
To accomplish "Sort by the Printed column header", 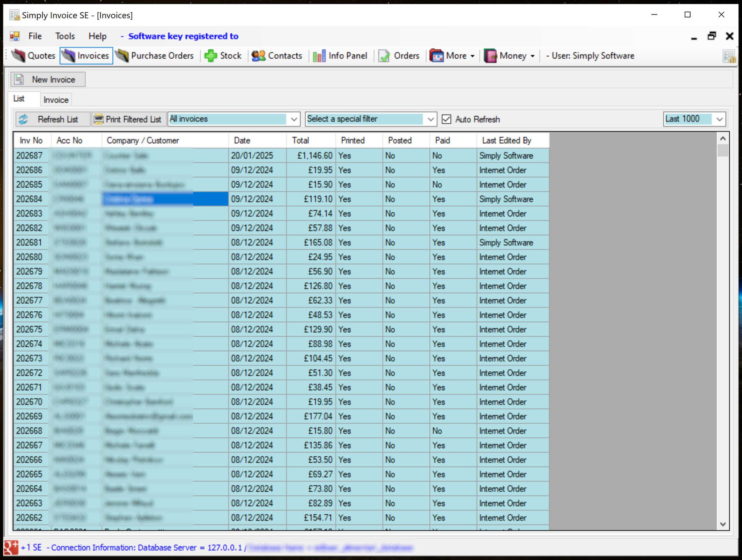I will pos(359,141).
